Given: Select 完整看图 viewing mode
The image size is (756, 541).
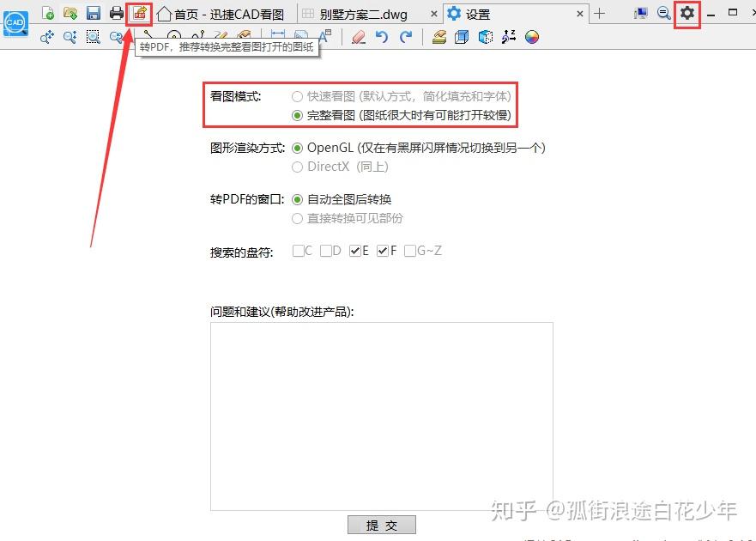Looking at the screenshot, I should pos(297,115).
